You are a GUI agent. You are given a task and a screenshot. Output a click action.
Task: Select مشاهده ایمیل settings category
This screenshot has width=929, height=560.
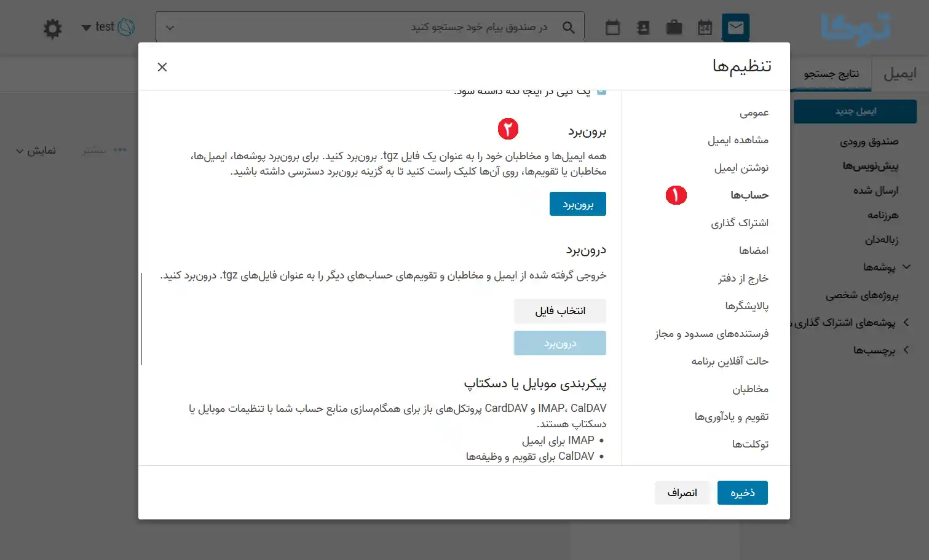pyautogui.click(x=738, y=140)
